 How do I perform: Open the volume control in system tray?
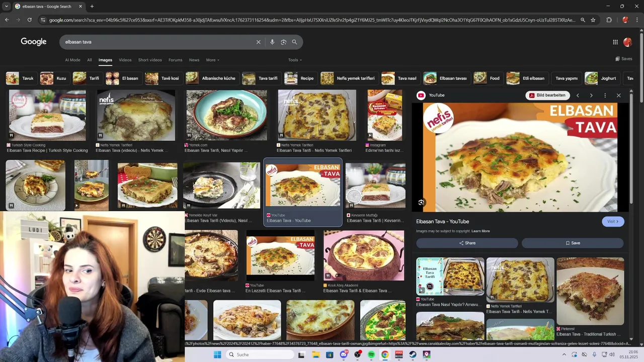click(612, 354)
